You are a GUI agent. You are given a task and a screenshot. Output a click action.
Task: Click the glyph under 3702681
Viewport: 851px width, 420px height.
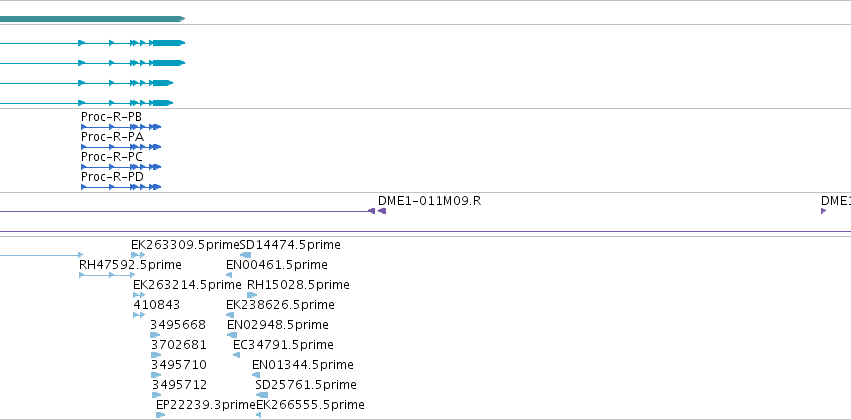(156, 355)
